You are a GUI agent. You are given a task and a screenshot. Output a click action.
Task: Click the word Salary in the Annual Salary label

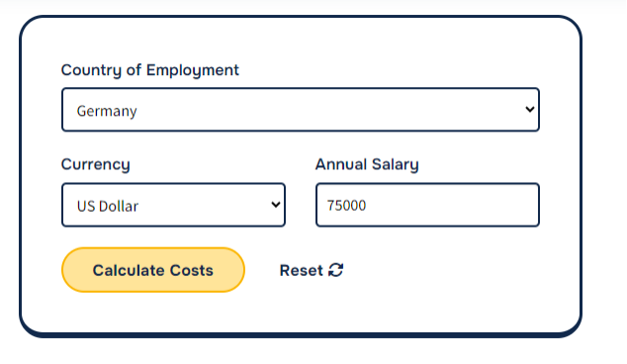(x=395, y=165)
